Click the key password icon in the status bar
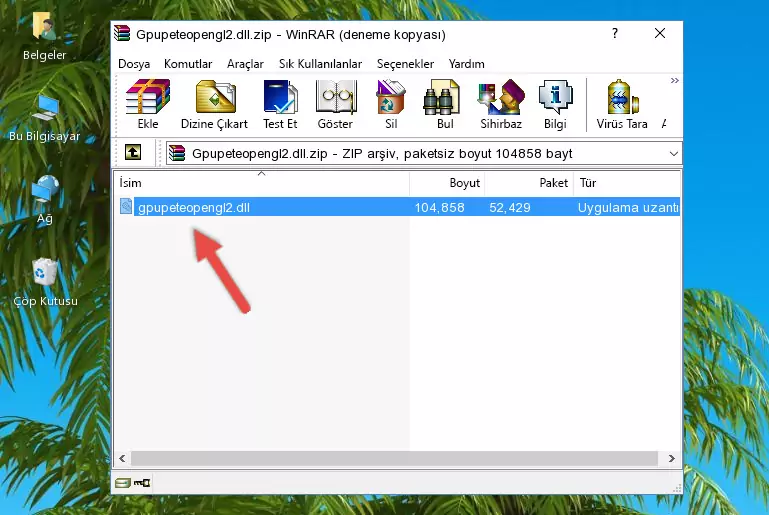The width and height of the screenshot is (769, 515). tap(142, 483)
